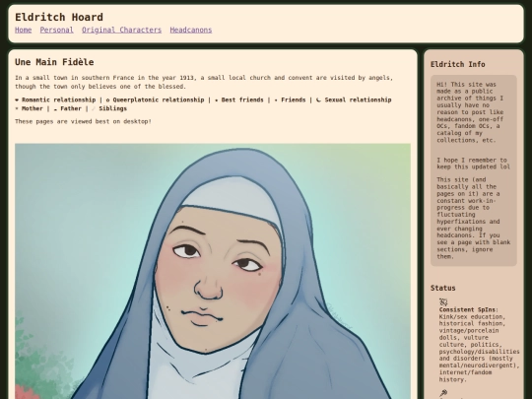Viewport: 532px width, 399px height.
Task: Click the Eldritch Info sidebar heading
Action: pyautogui.click(x=458, y=64)
